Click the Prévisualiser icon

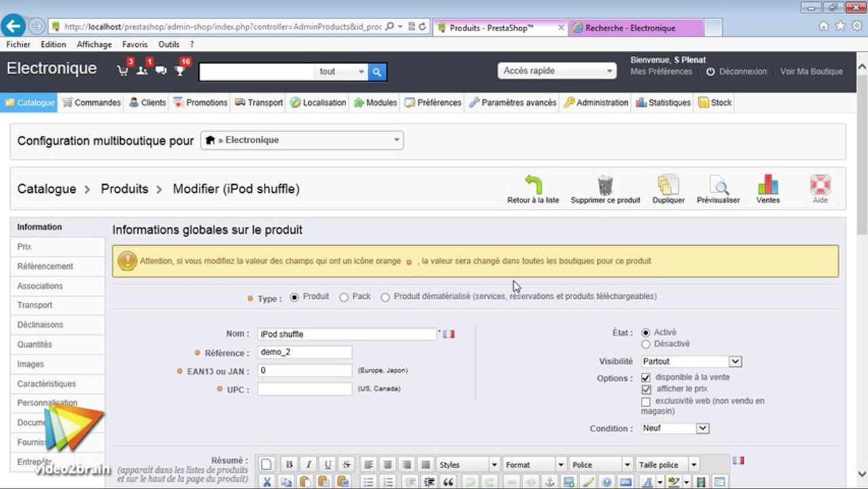[x=719, y=185]
